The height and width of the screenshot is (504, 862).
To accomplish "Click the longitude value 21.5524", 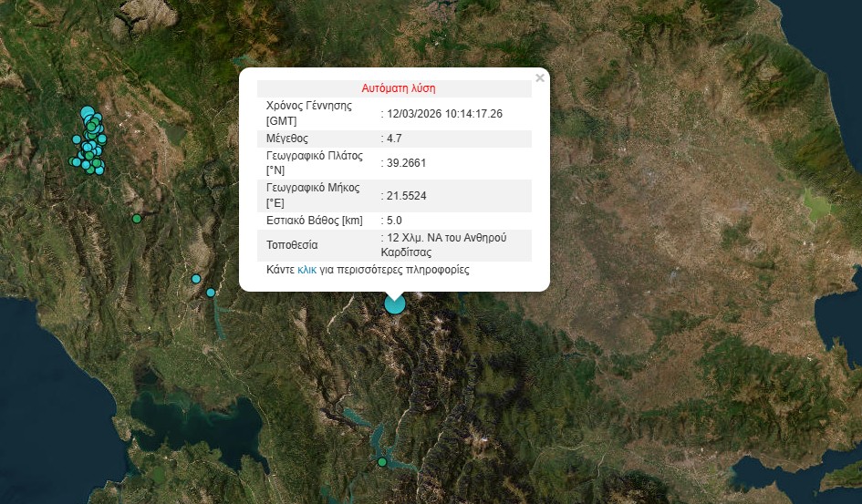I will click(407, 196).
